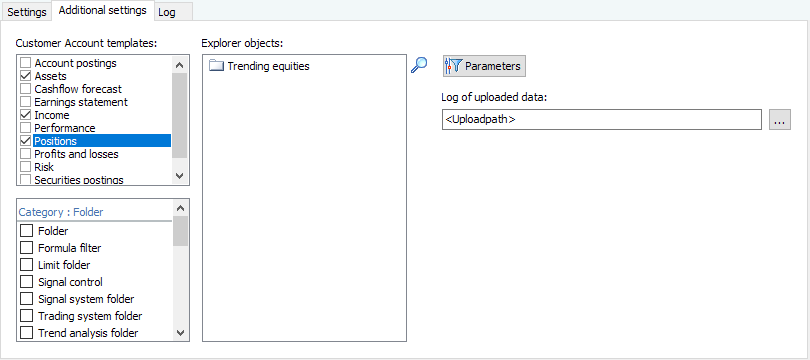Screen dimensions: 810x360
Task: Click the filter icon on Parameters button
Action: click(453, 66)
